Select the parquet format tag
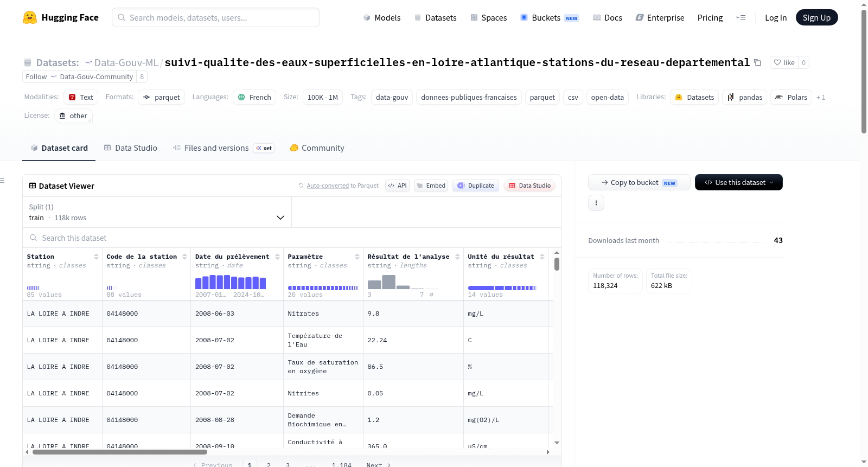Viewport: 868px width, 467px height. pyautogui.click(x=161, y=97)
